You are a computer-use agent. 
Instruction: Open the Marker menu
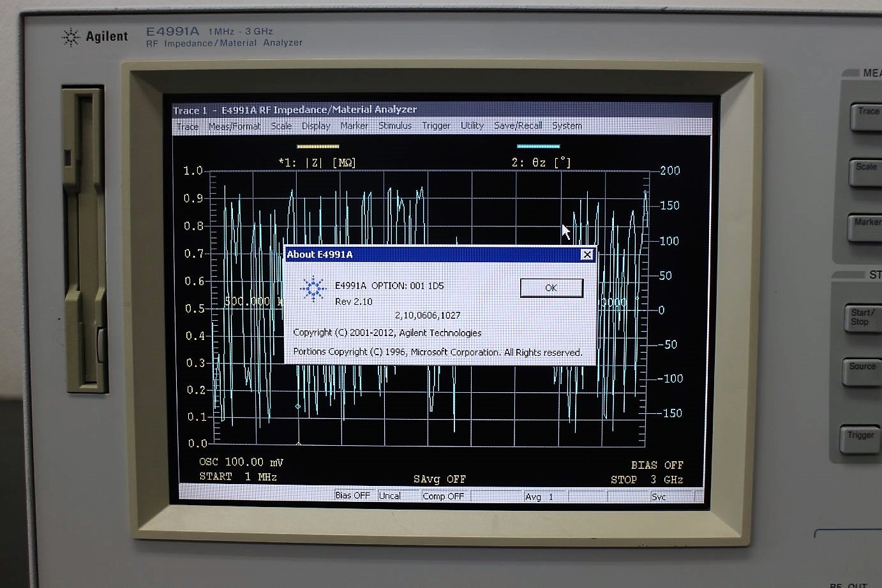pos(354,126)
